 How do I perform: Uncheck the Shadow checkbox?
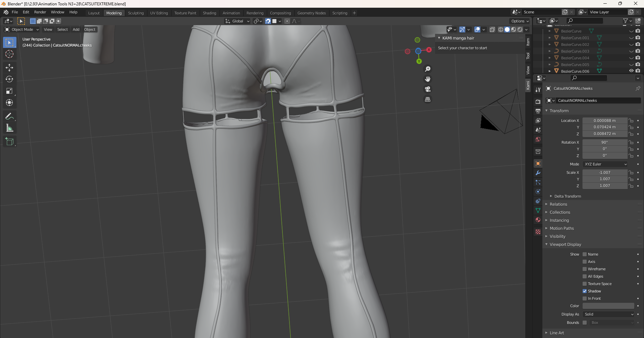[x=585, y=291]
